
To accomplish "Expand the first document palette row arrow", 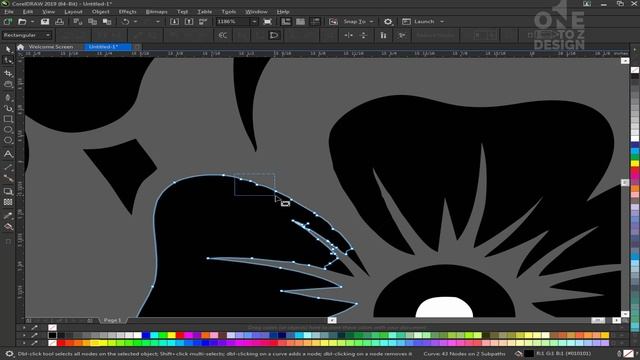I will tap(24, 327).
